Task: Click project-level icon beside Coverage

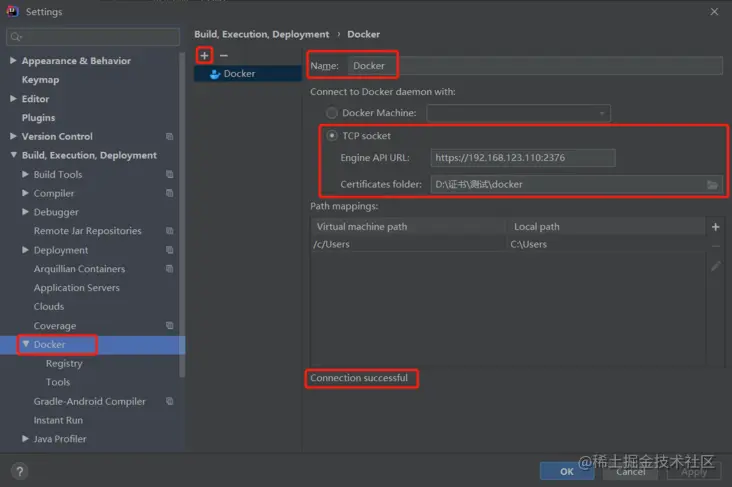Action: 169,325
